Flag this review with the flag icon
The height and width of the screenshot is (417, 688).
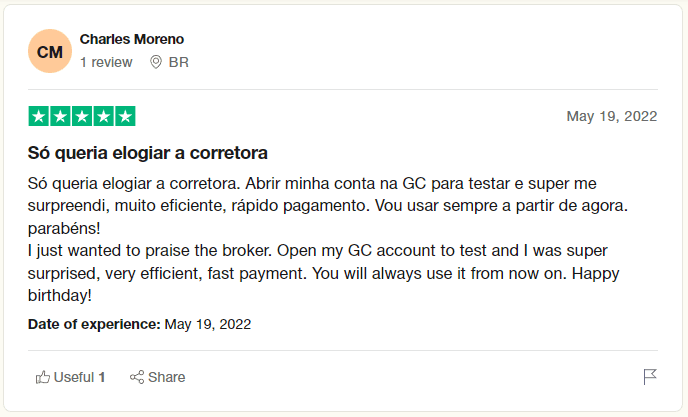[x=650, y=377]
